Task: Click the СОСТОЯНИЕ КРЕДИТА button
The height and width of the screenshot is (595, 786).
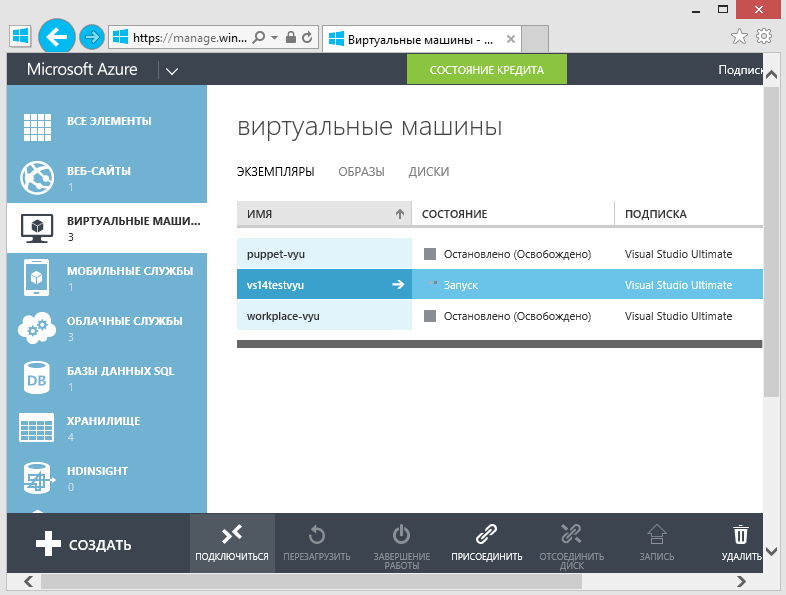Action: point(487,70)
